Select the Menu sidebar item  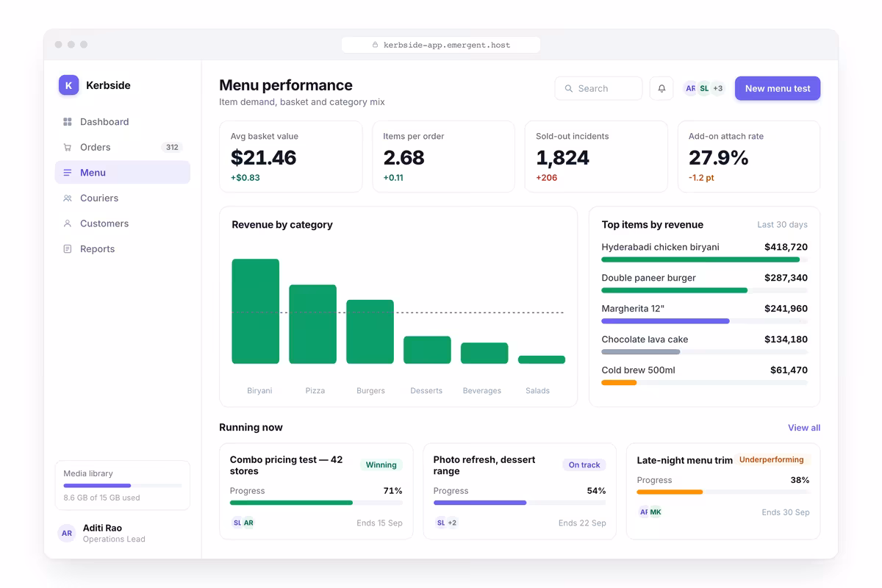pos(123,173)
